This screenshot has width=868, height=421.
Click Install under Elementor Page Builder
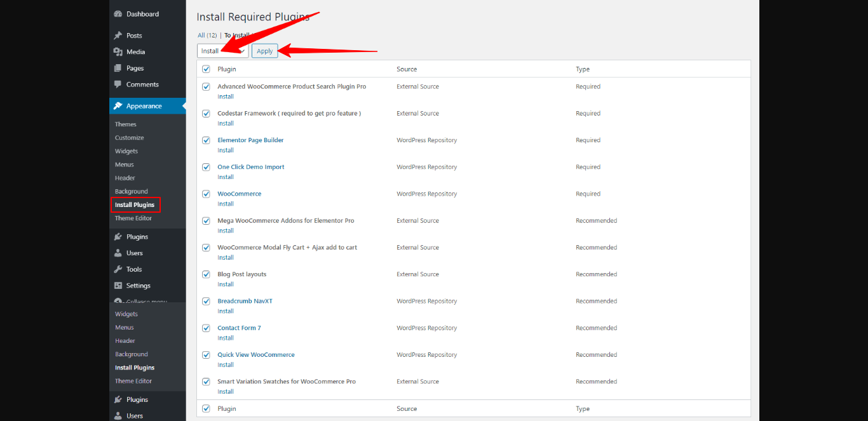click(226, 150)
